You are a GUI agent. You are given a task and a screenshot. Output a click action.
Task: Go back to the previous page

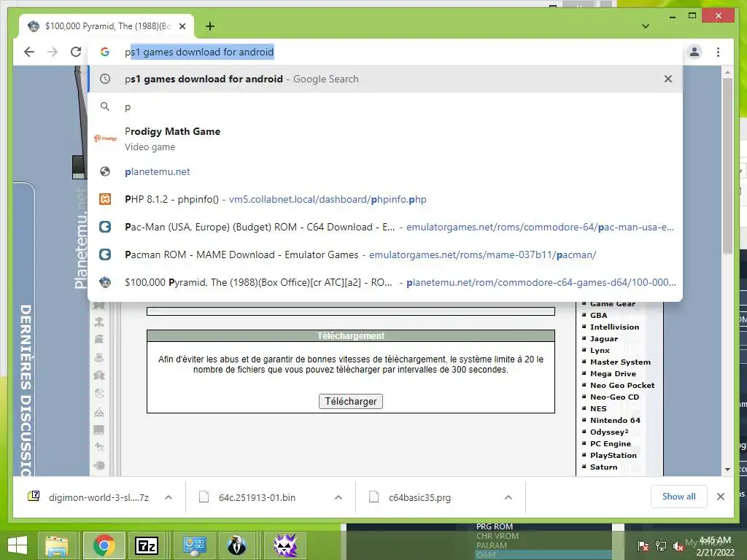pos(29,52)
